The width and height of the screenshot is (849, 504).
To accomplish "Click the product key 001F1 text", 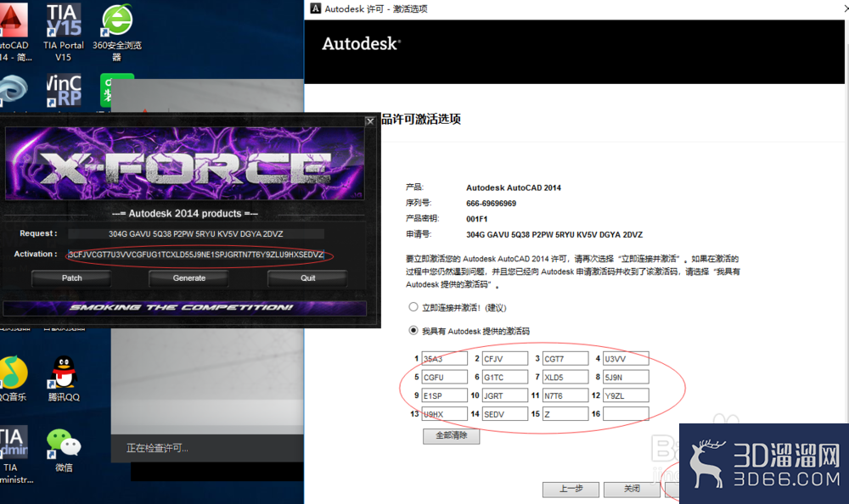I will click(x=476, y=219).
